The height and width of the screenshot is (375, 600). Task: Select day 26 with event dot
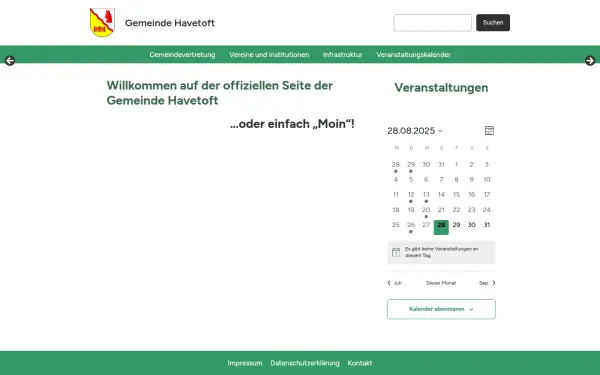[411, 226]
